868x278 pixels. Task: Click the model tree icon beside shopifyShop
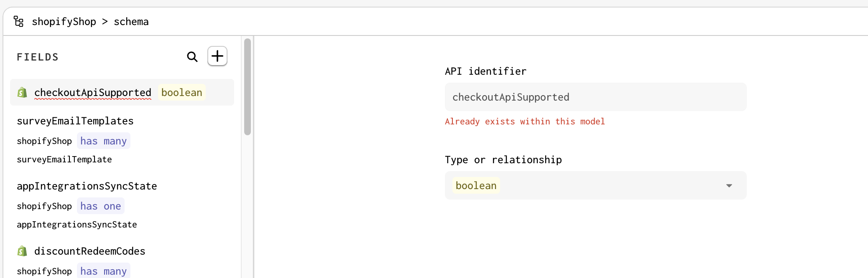click(18, 21)
